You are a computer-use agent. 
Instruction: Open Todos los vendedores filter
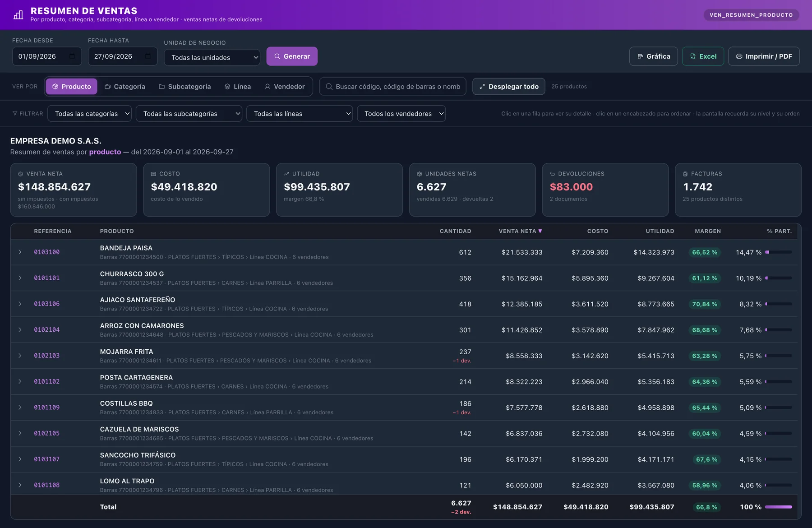[x=401, y=114]
